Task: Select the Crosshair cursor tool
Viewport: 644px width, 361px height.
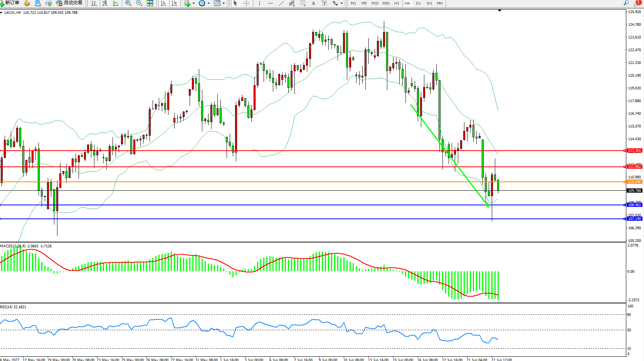Action: pos(246,3)
